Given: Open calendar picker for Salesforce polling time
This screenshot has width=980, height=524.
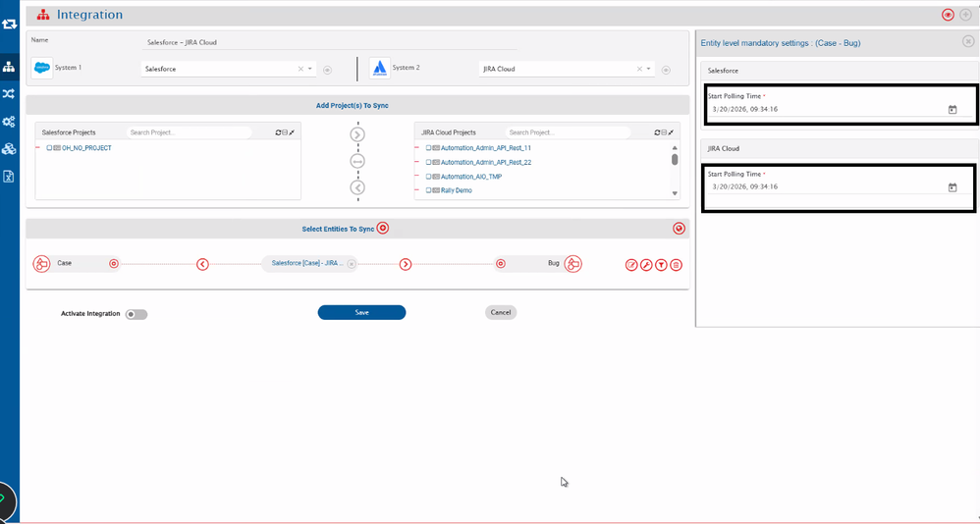Looking at the screenshot, I should click(953, 110).
